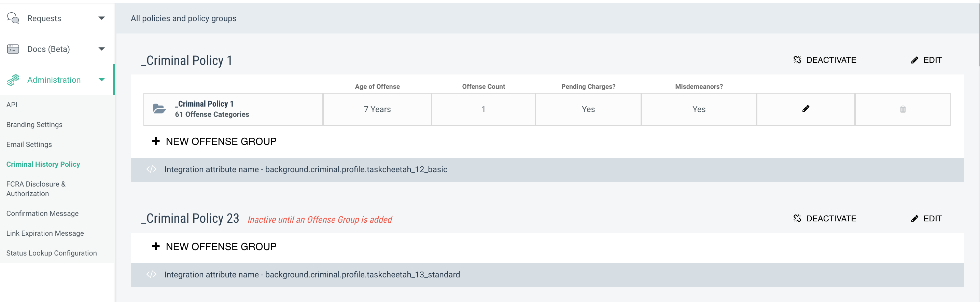Expand the Docs (Beta) menu arrow
The image size is (980, 302).
tap(101, 49)
